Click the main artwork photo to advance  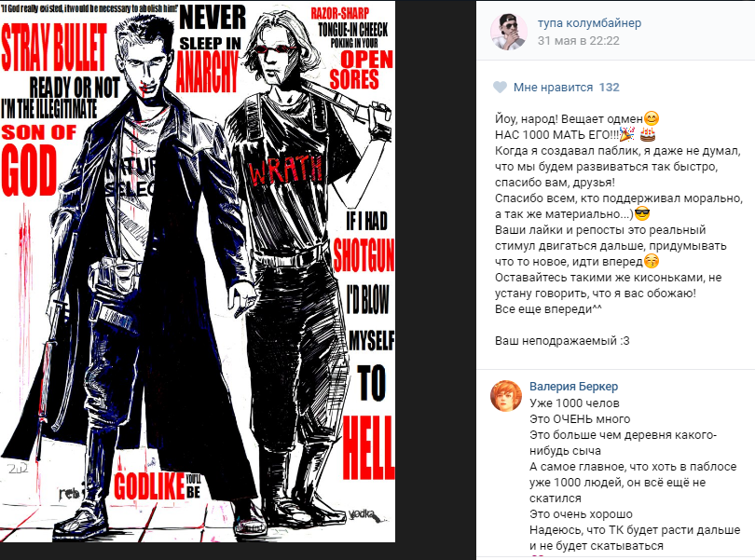click(198, 271)
